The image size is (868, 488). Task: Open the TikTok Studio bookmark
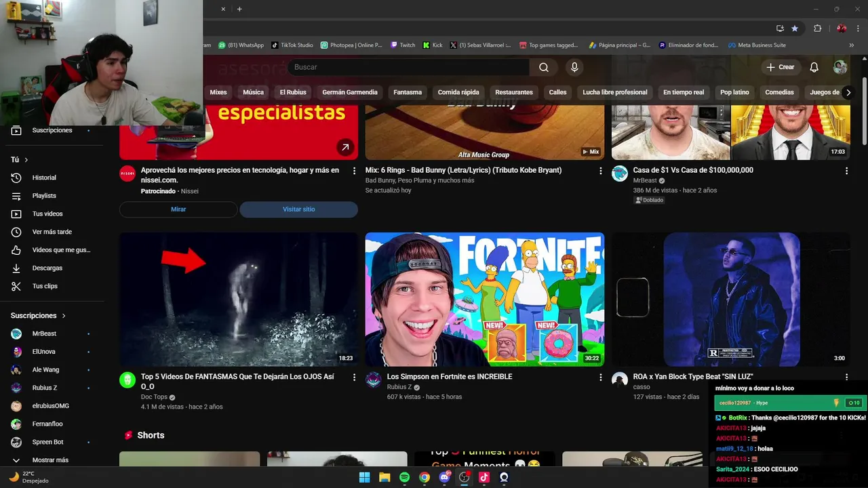tap(293, 45)
